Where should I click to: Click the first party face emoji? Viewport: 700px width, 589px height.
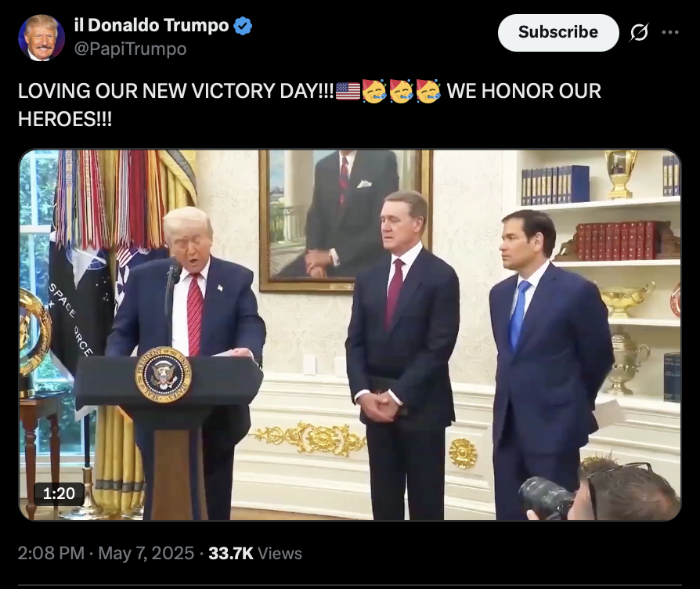(x=374, y=91)
